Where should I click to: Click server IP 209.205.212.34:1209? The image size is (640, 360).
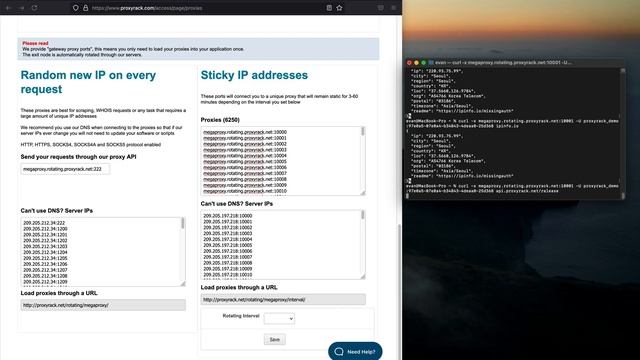click(x=45, y=282)
